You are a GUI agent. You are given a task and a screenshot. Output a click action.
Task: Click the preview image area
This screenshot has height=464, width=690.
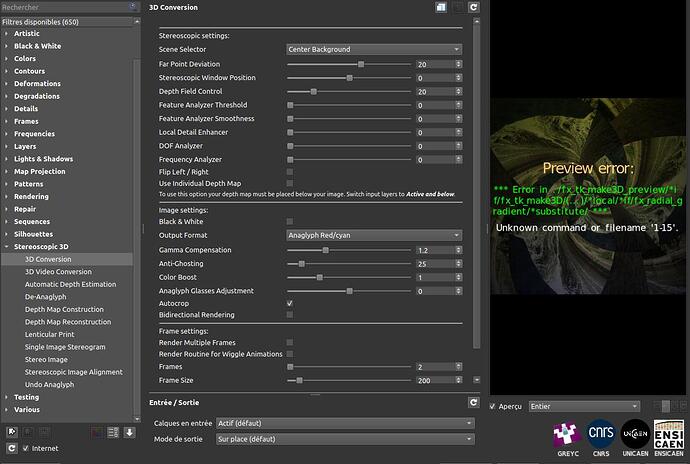click(x=588, y=196)
